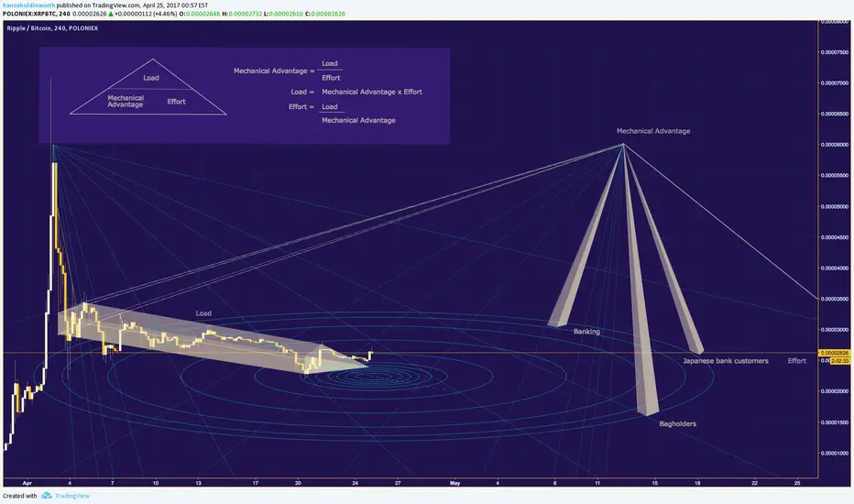Select the 'Banking' annotation label
854x504 pixels.
pos(586,332)
